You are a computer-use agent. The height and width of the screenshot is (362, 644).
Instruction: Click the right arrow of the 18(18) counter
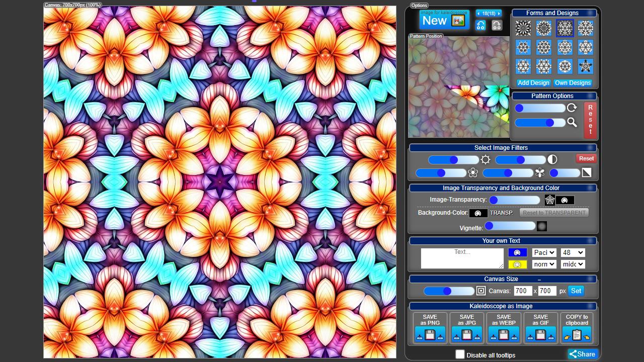[499, 14]
